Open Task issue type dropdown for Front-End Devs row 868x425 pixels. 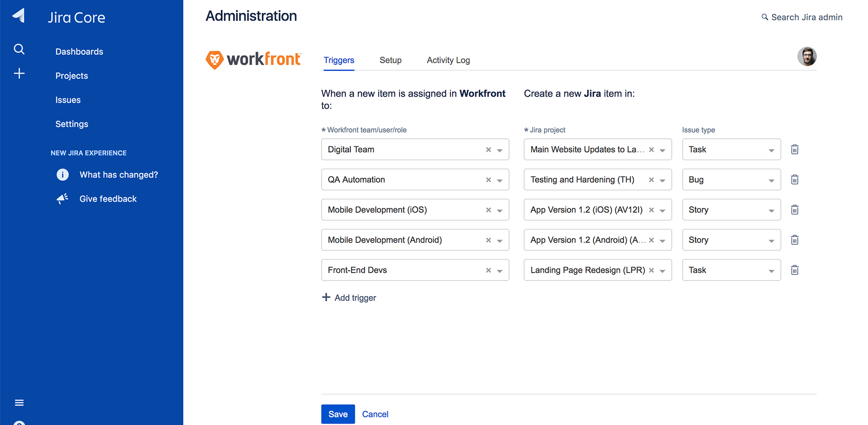coord(731,270)
